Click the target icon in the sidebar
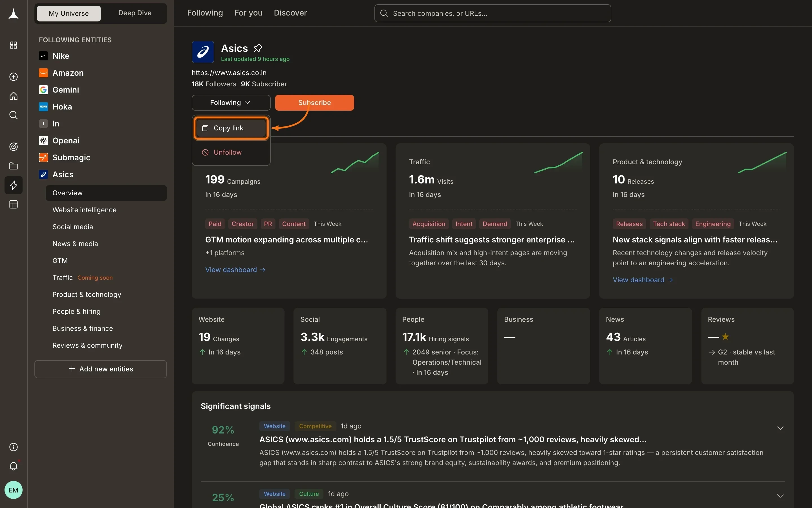Screen dimensions: 812x508 (14, 146)
